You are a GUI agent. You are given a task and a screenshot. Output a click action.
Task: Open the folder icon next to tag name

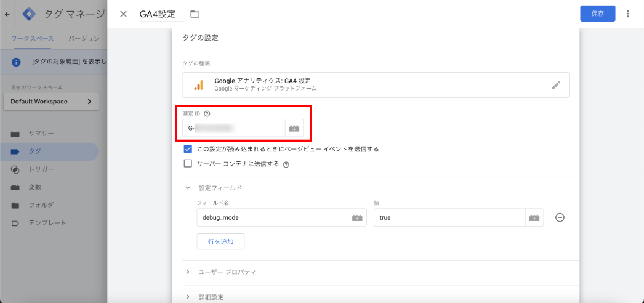[x=195, y=14]
